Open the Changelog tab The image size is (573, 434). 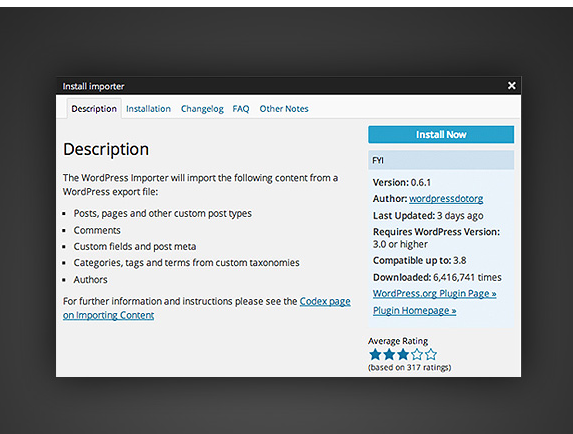pos(202,109)
